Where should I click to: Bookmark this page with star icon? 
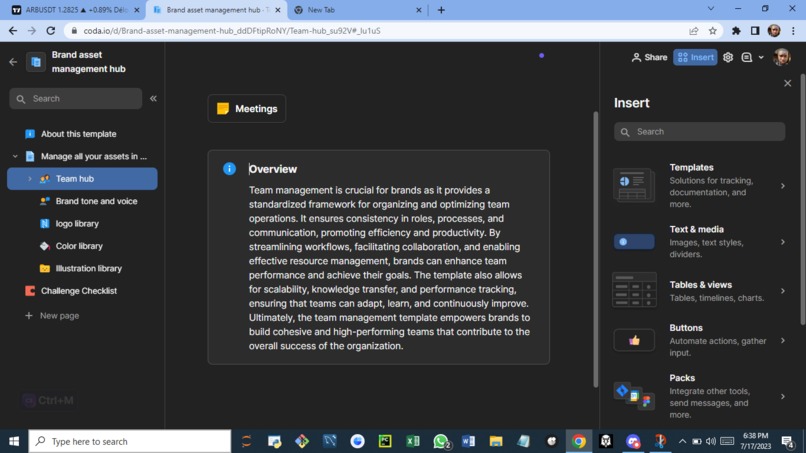(x=712, y=31)
